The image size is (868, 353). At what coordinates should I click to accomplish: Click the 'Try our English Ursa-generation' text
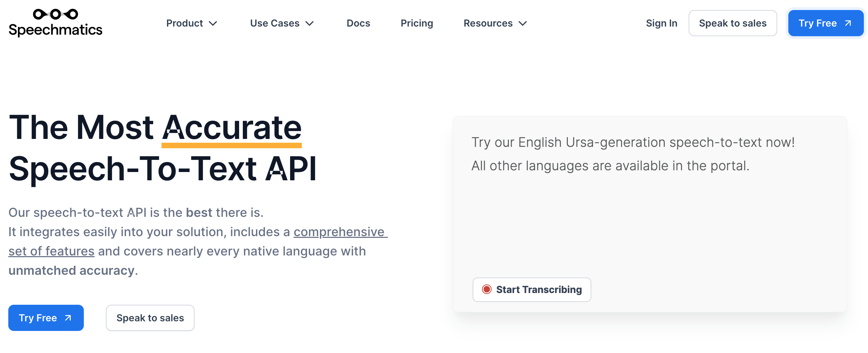pyautogui.click(x=633, y=142)
